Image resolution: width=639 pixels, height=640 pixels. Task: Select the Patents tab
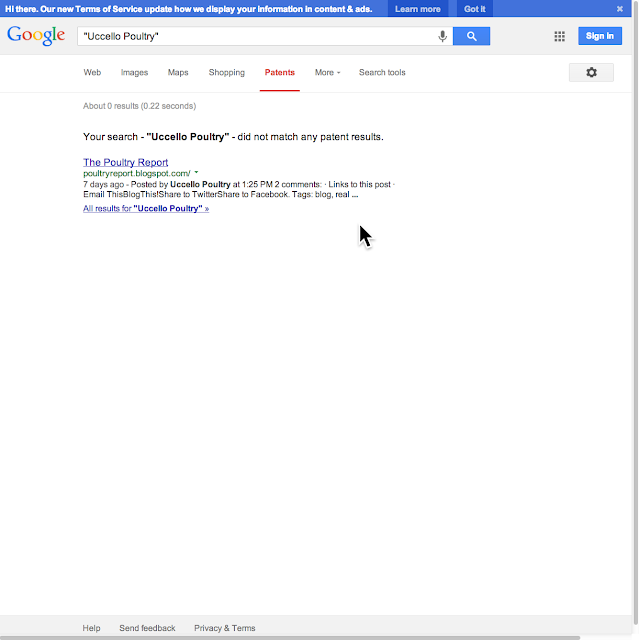(x=280, y=73)
